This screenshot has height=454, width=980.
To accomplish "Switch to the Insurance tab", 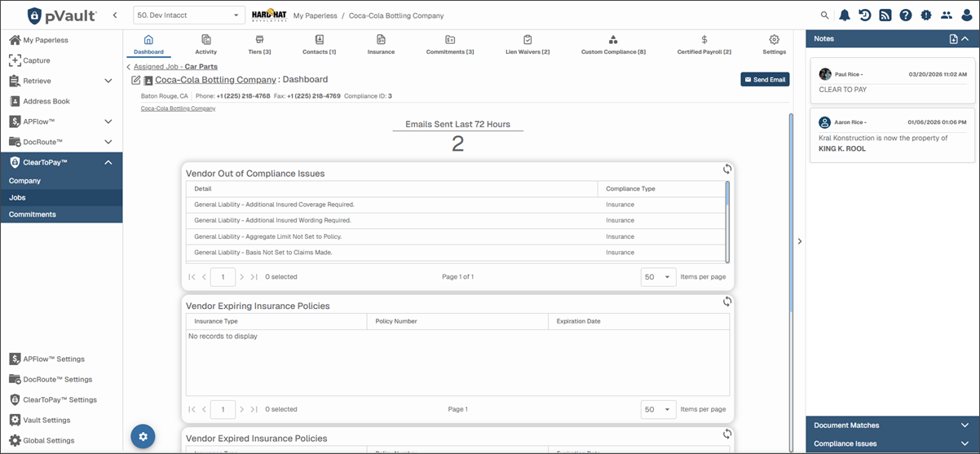I will (381, 45).
